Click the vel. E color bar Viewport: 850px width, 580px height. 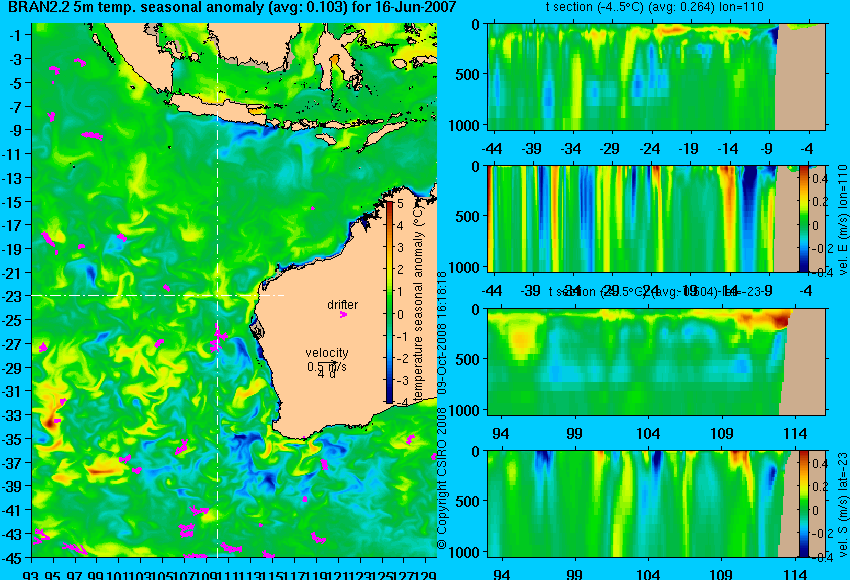(x=804, y=219)
